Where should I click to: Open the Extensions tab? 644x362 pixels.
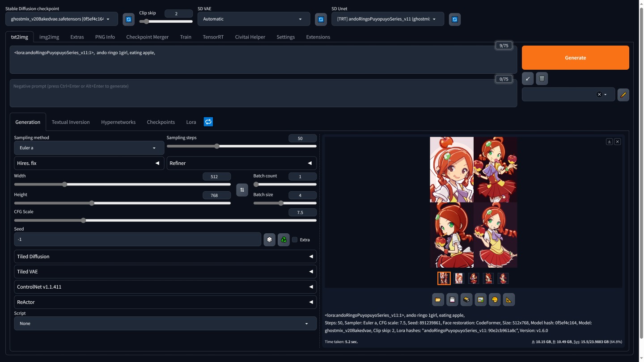click(x=318, y=37)
